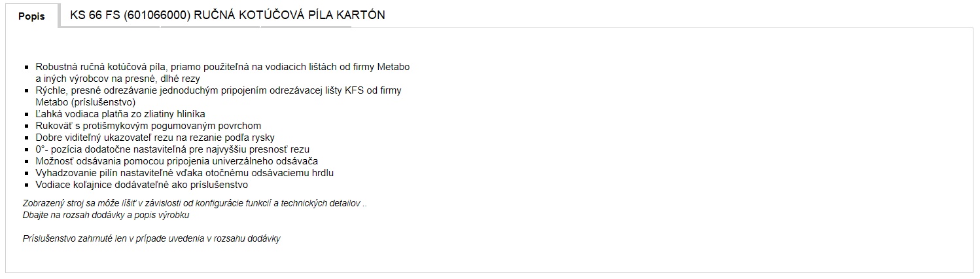Click the line Ľahká vodiaca platňa zo zliatiny hliníka

(x=120, y=114)
